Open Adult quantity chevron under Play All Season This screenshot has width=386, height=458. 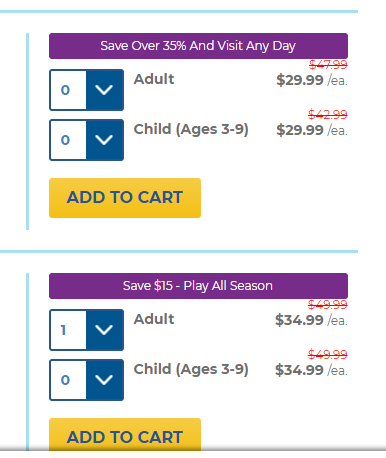tap(105, 330)
